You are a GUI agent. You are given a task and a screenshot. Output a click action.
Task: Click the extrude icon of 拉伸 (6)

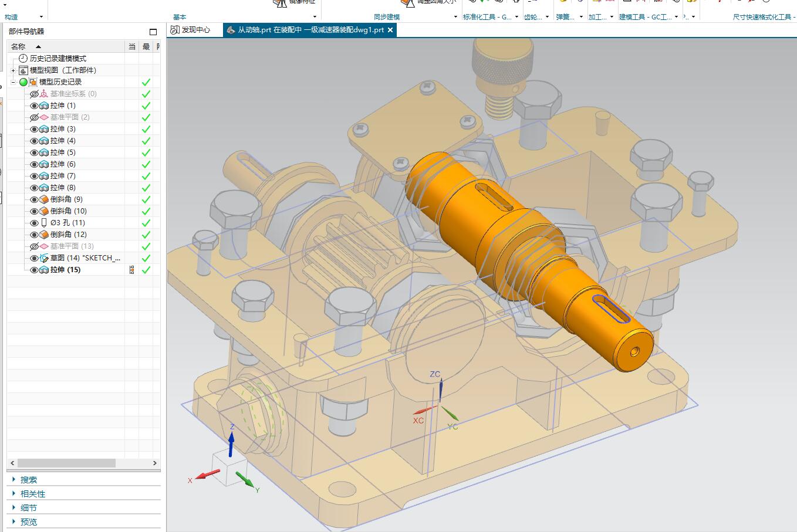click(x=44, y=164)
